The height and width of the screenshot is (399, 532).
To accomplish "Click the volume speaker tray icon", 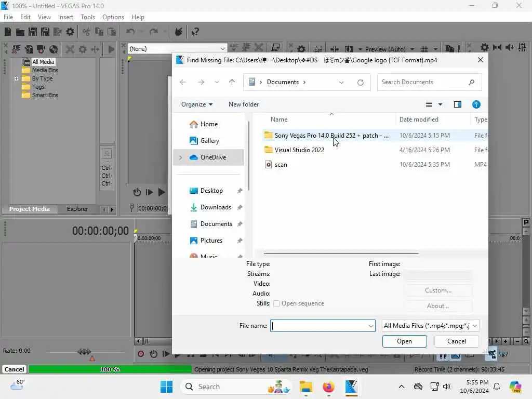I will pos(447,387).
